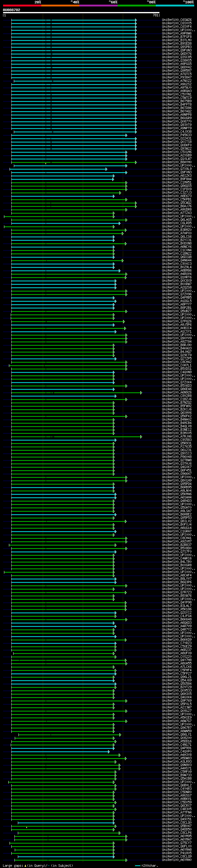Click label UniRef100_C3Z7J3
This screenshot has height=868, width=197.
pyautogui.click(x=177, y=193)
